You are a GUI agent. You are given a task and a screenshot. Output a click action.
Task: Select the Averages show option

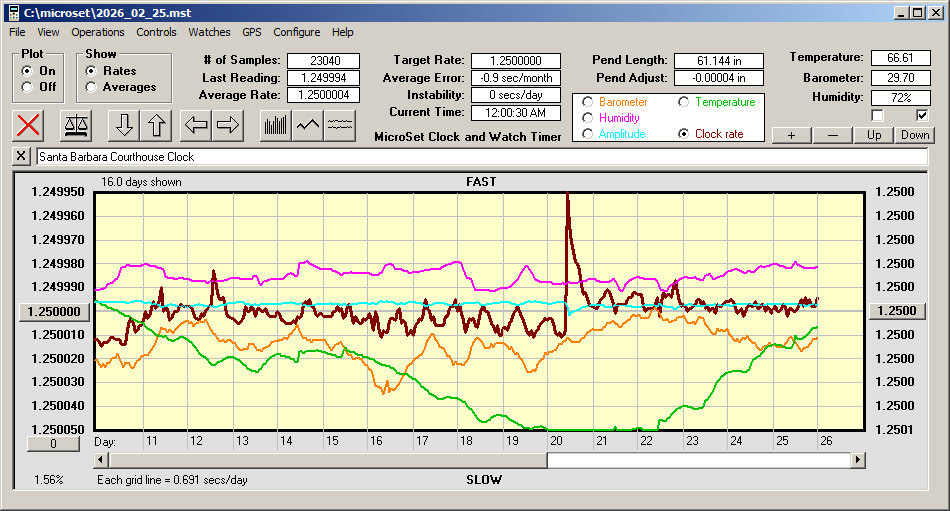pyautogui.click(x=91, y=87)
